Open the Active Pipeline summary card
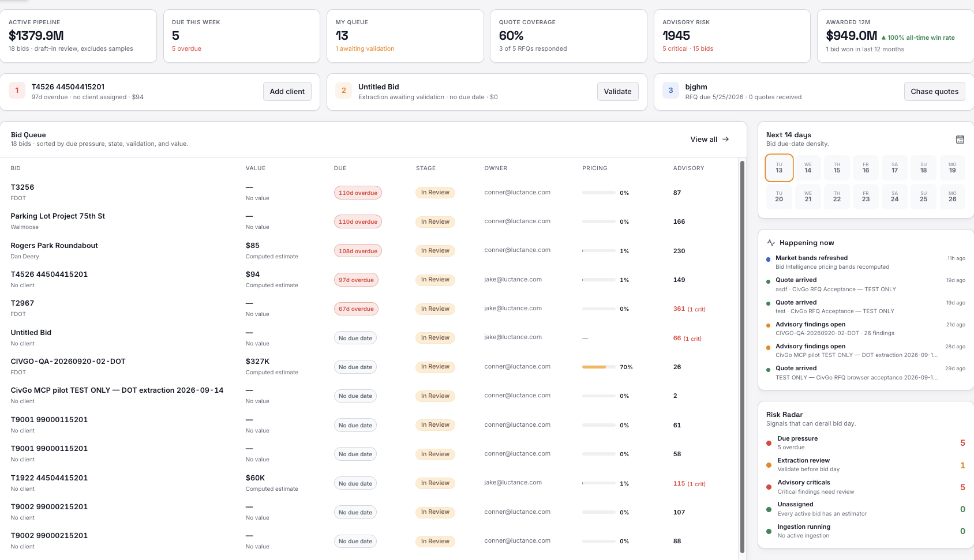Image resolution: width=974 pixels, height=560 pixels. point(78,36)
